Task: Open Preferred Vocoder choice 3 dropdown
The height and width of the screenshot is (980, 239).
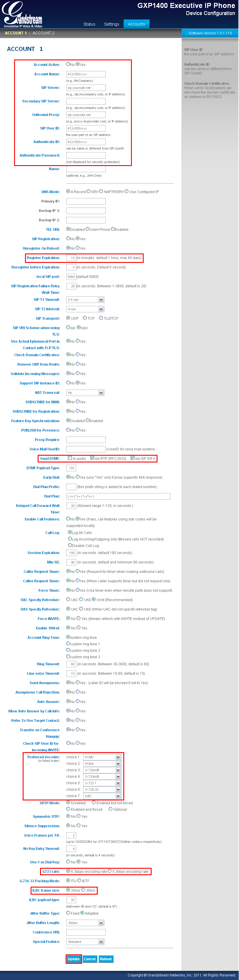Action: 102,770
